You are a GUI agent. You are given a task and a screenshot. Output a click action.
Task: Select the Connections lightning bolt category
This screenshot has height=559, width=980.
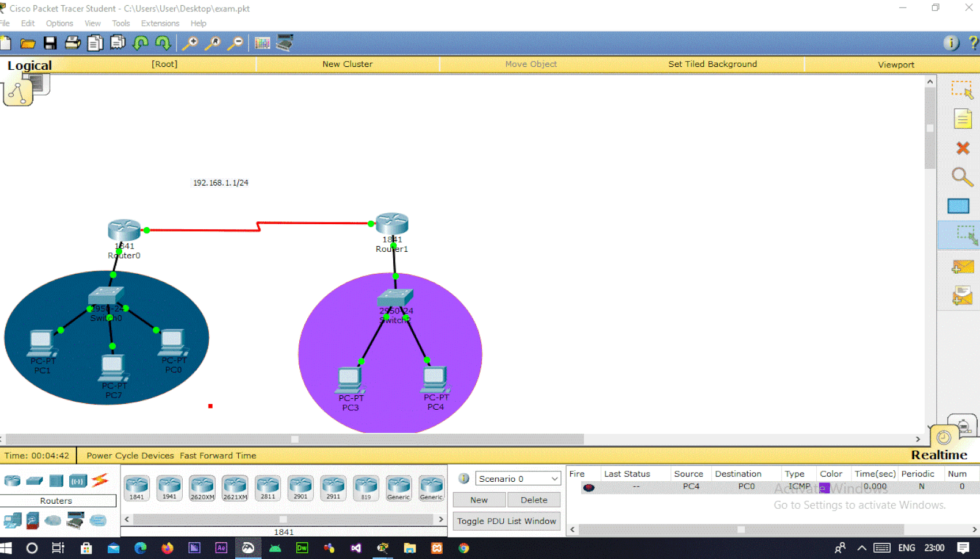(100, 480)
